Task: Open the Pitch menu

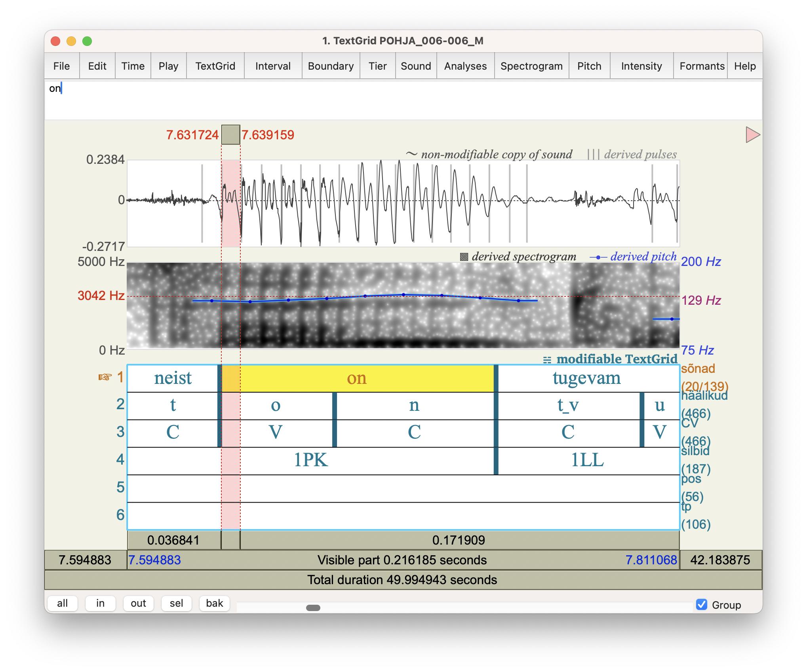Action: click(590, 66)
